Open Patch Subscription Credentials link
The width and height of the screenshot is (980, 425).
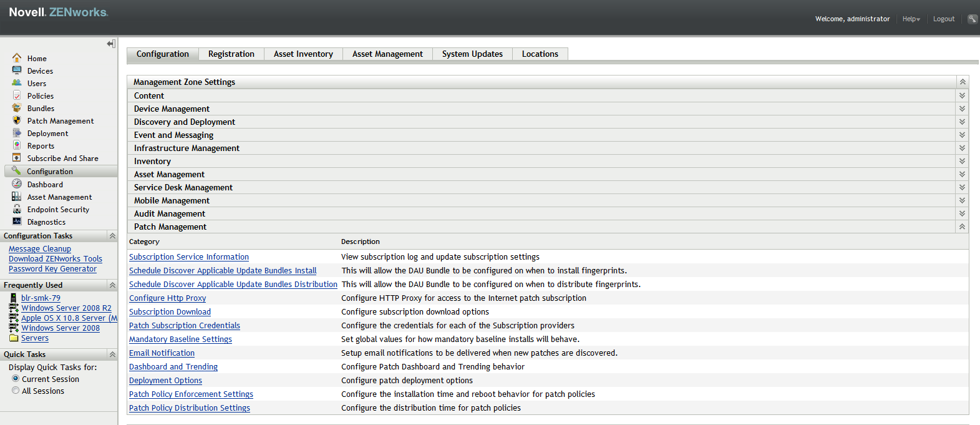(x=185, y=325)
